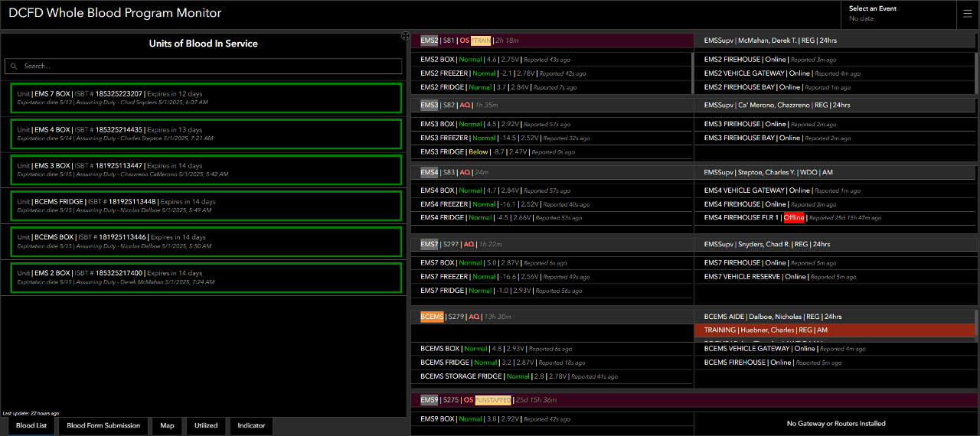Select the EMS 7 BOX blood unit card
This screenshot has height=436, width=980.
206,98
